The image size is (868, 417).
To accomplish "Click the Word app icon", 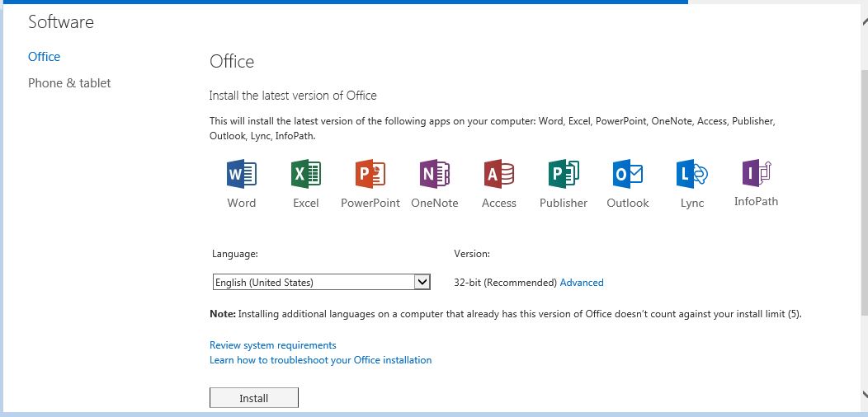I will 242,174.
